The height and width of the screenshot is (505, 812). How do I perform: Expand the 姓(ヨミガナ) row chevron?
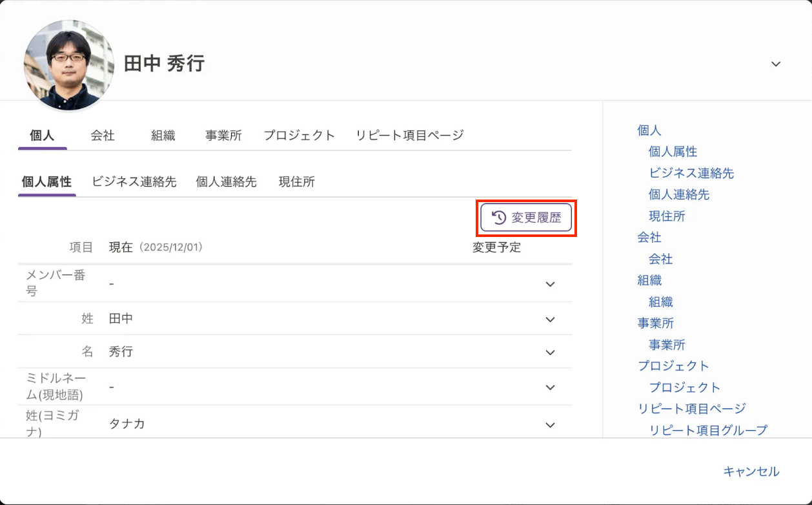pos(550,425)
